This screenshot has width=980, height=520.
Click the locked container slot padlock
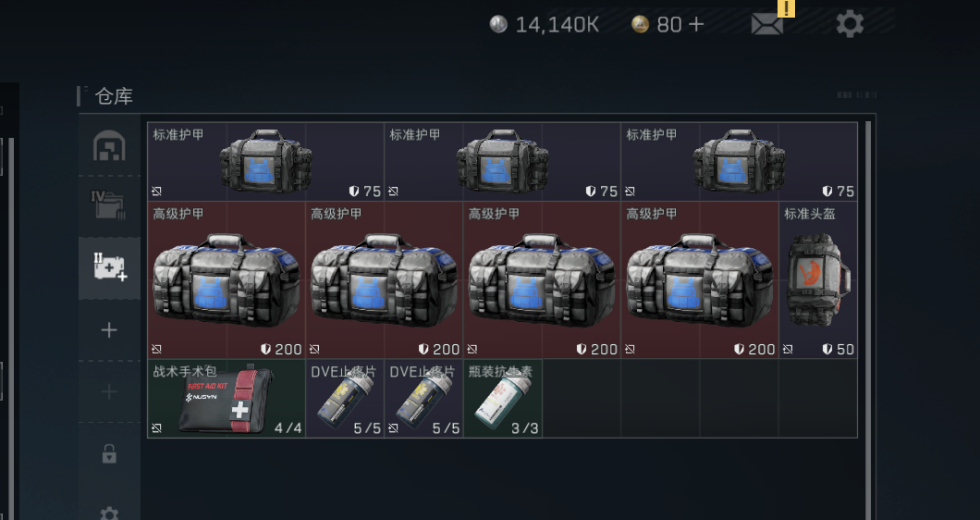coord(109,453)
